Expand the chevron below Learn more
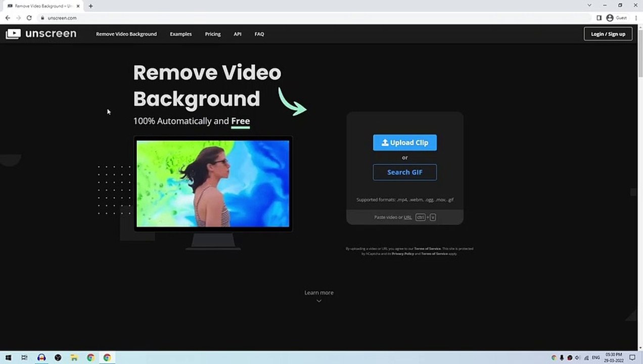Image resolution: width=643 pixels, height=364 pixels. (319, 301)
